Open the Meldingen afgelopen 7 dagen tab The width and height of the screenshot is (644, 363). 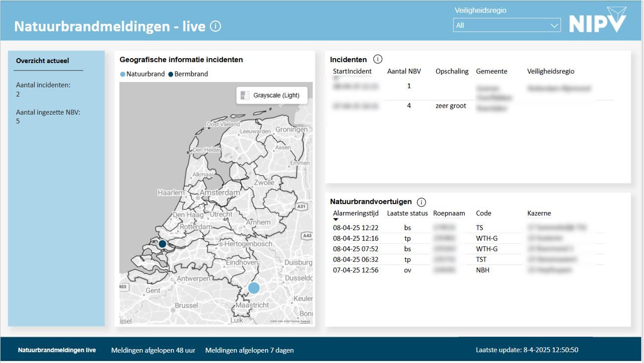[248, 350]
